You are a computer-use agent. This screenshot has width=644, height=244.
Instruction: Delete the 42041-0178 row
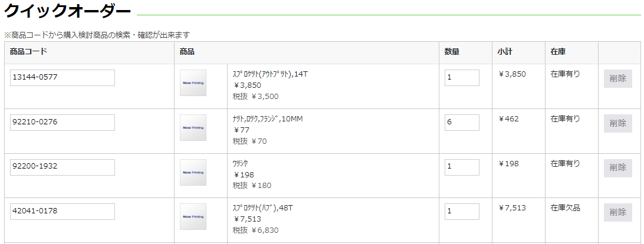(x=617, y=212)
